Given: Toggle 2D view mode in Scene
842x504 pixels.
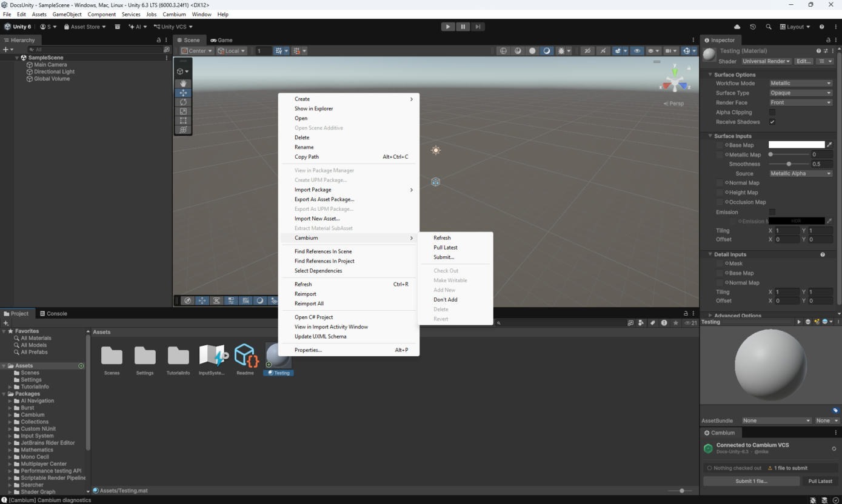Looking at the screenshot, I should [587, 51].
